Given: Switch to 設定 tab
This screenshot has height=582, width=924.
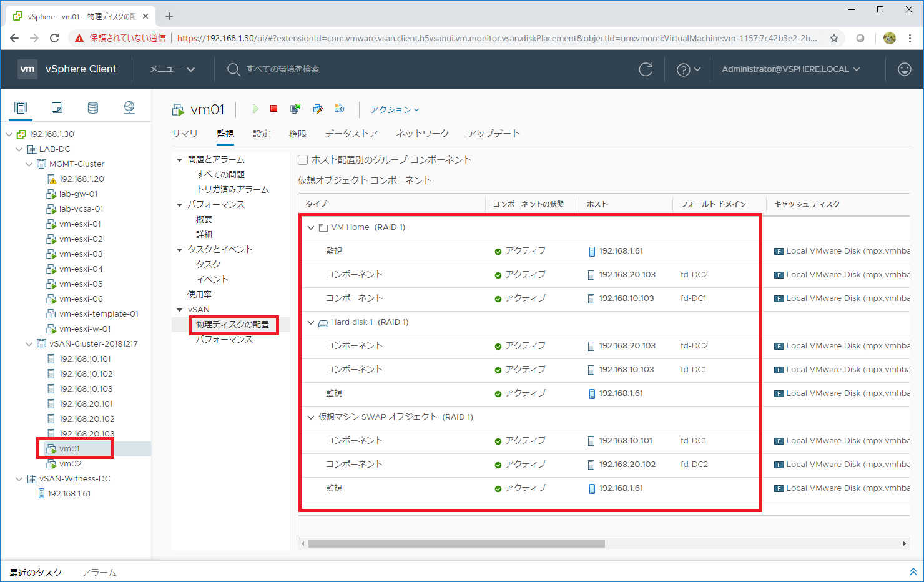Looking at the screenshot, I should 262,134.
